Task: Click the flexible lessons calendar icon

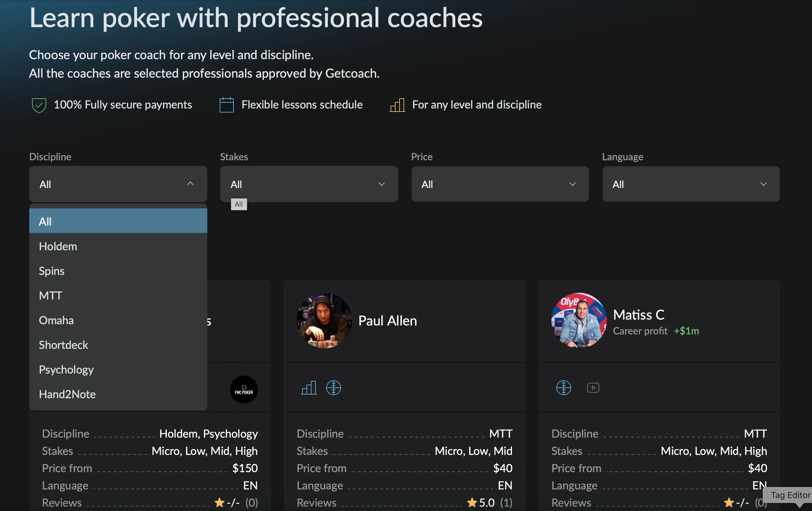Action: pyautogui.click(x=226, y=105)
